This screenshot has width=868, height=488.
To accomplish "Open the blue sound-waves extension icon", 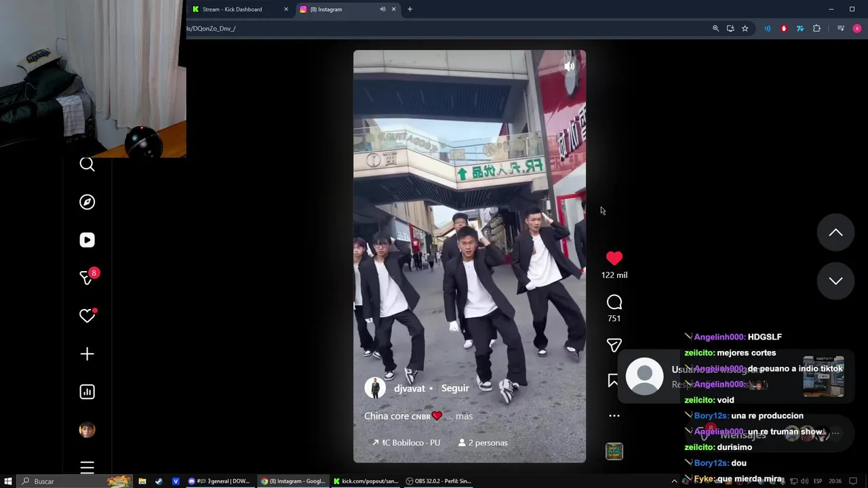I will (767, 28).
